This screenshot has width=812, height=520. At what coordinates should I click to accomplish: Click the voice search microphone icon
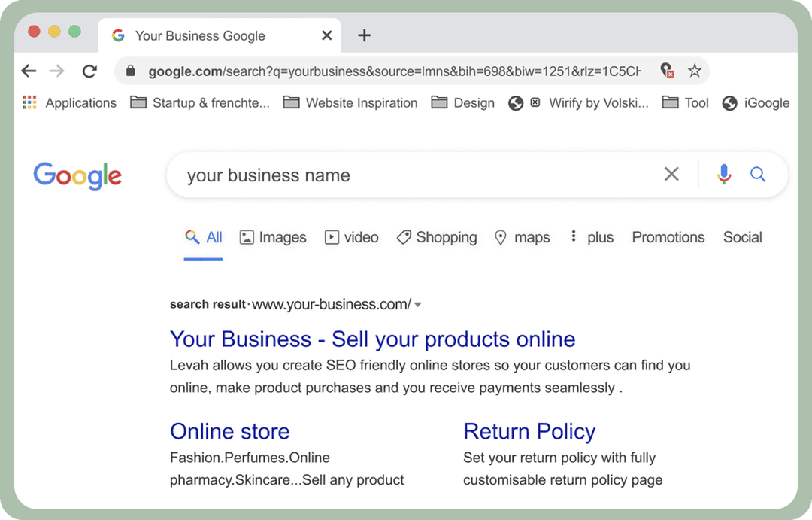(x=724, y=175)
